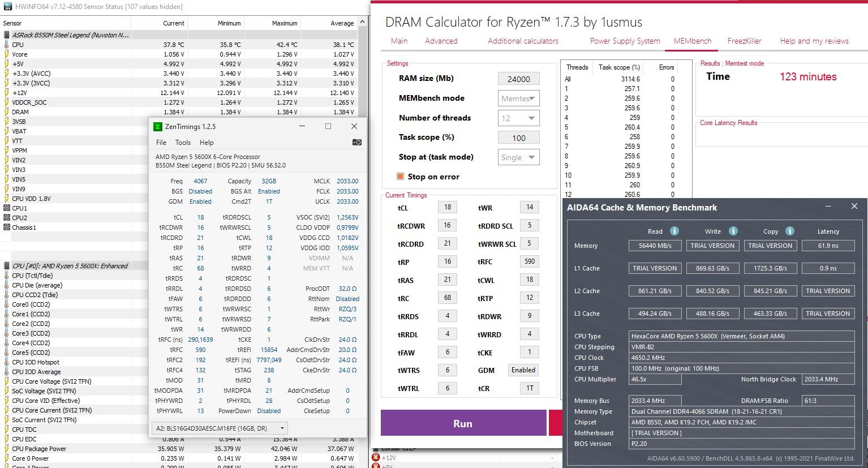Open the Additional calculators tab

tap(523, 41)
